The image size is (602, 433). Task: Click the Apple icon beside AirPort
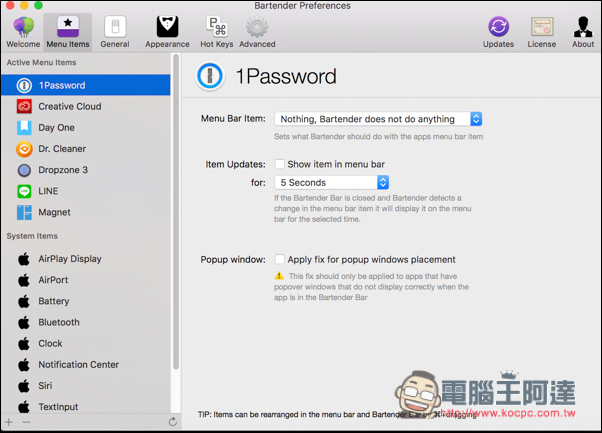(24, 280)
